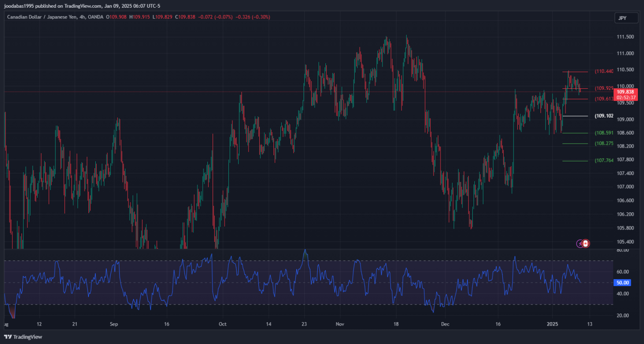Click the Canada flag economic event icon
The height and width of the screenshot is (344, 644).
pos(586,244)
